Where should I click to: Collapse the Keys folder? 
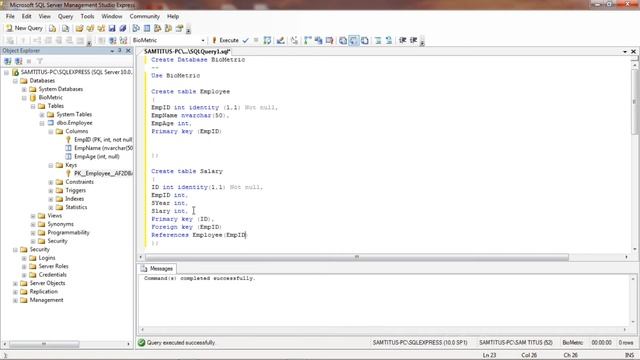coord(51,165)
